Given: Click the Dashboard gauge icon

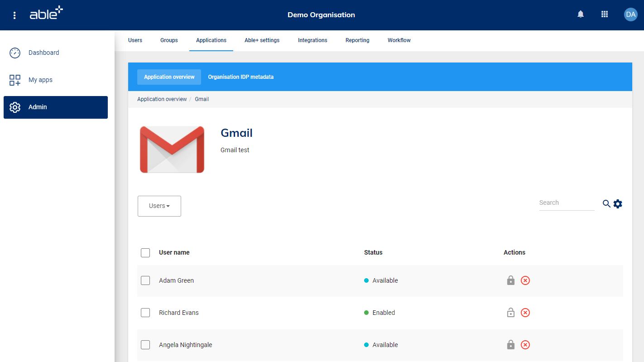Looking at the screenshot, I should click(x=15, y=53).
